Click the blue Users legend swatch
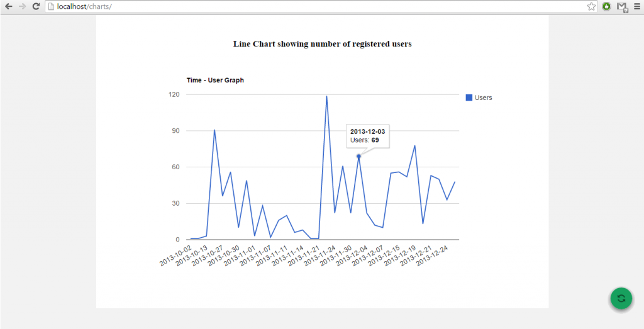Image resolution: width=644 pixels, height=329 pixels. pos(469,98)
